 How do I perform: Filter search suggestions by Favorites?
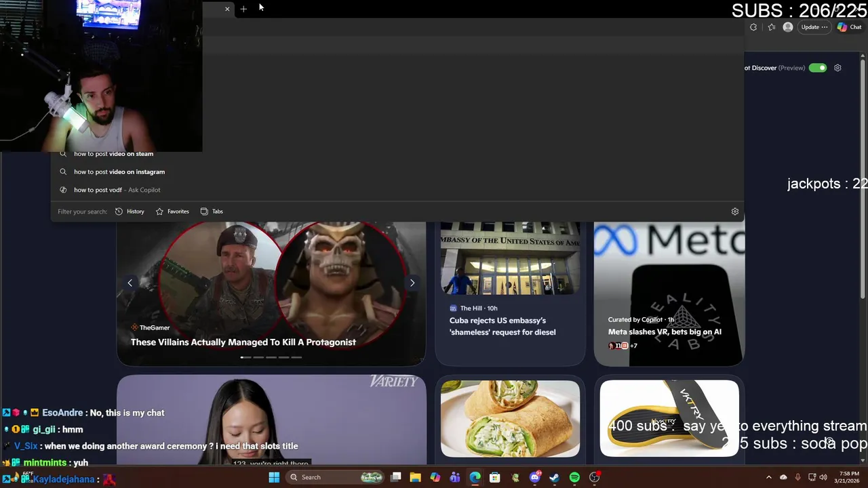point(172,211)
